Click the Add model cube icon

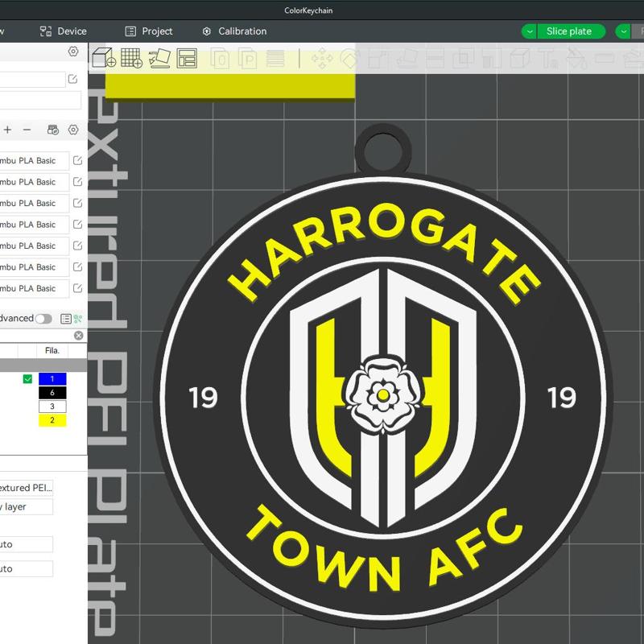[104, 58]
